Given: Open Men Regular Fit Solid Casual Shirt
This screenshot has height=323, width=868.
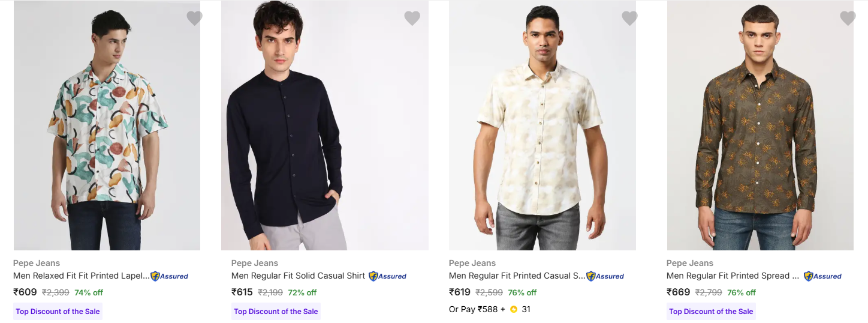Looking at the screenshot, I should [298, 276].
